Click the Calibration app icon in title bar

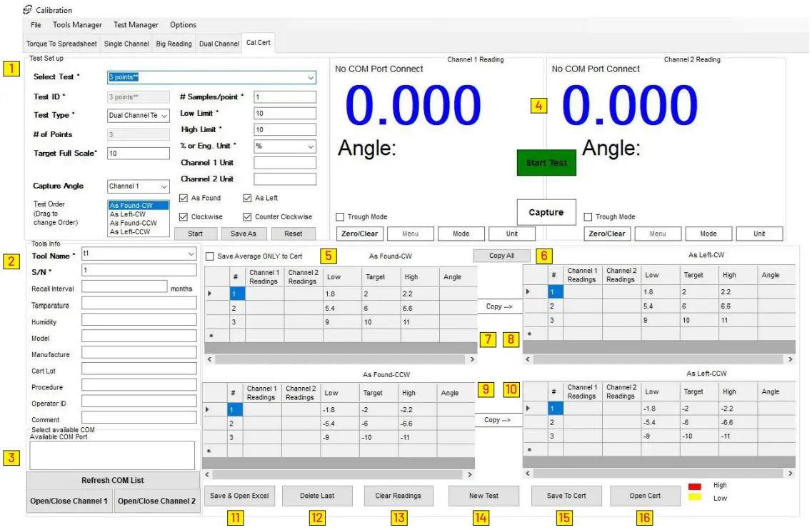pos(27,10)
